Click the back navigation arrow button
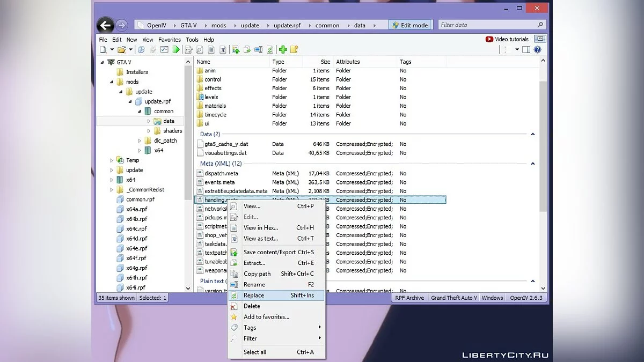Image resolution: width=644 pixels, height=362 pixels. 105,25
